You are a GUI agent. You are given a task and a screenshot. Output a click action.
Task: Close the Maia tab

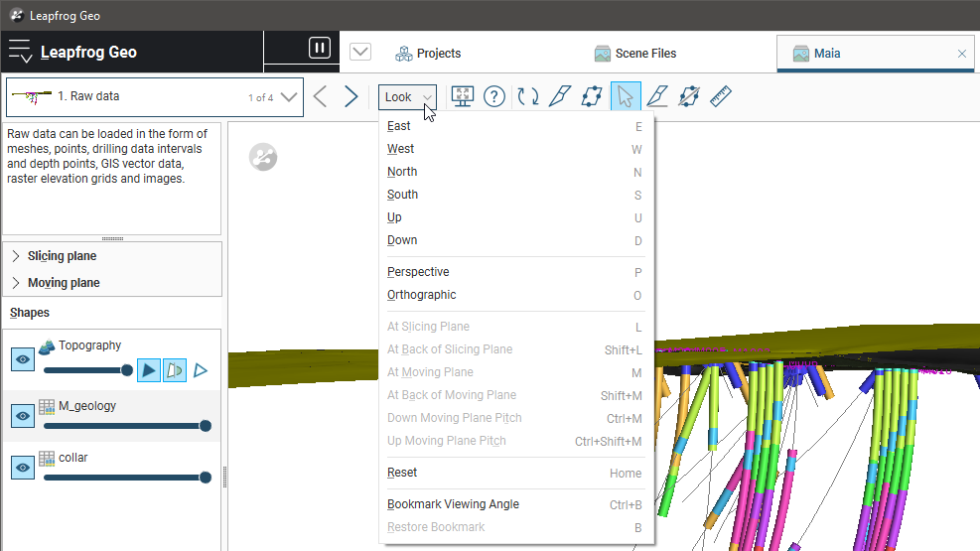coord(962,54)
